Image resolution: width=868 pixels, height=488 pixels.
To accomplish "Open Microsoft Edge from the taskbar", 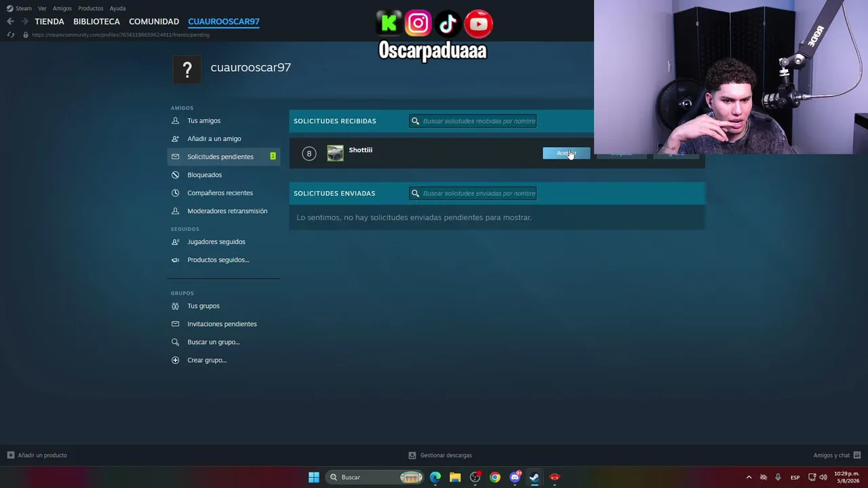I will pyautogui.click(x=435, y=477).
